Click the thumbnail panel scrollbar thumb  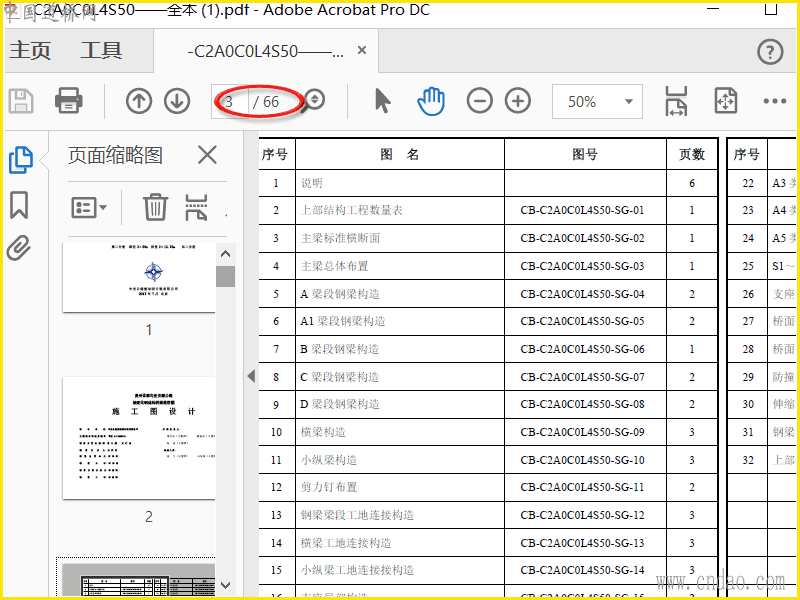coord(226,276)
